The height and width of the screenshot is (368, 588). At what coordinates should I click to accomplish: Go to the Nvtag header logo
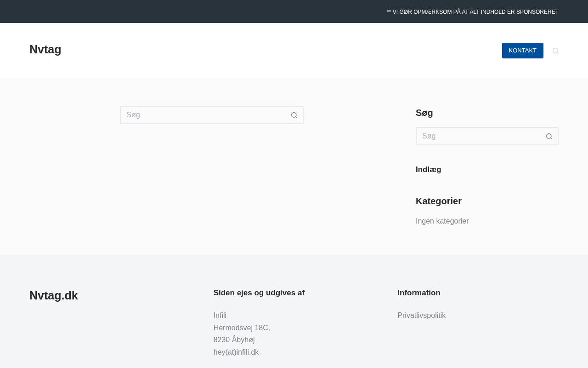[x=45, y=50]
